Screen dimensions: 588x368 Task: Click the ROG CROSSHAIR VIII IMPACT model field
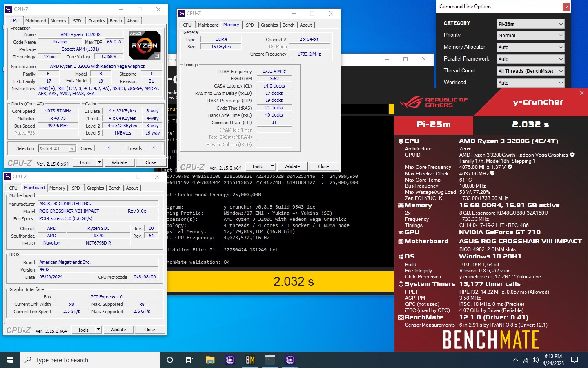click(76, 211)
